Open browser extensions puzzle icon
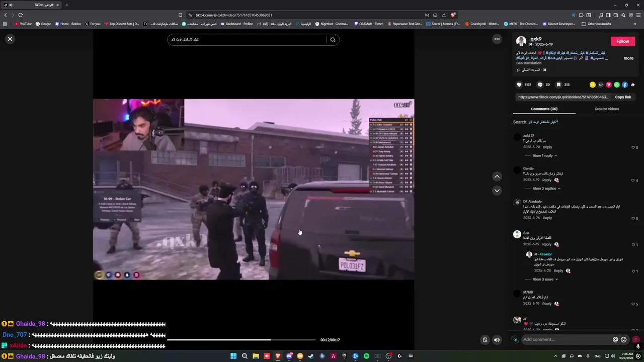Viewport: 644px width, 362px height. (x=581, y=15)
